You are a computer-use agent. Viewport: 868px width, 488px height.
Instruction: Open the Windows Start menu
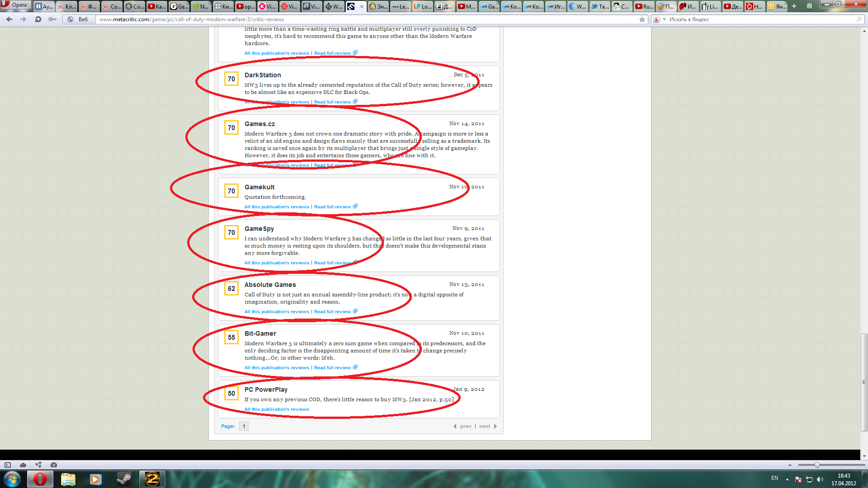(x=12, y=479)
